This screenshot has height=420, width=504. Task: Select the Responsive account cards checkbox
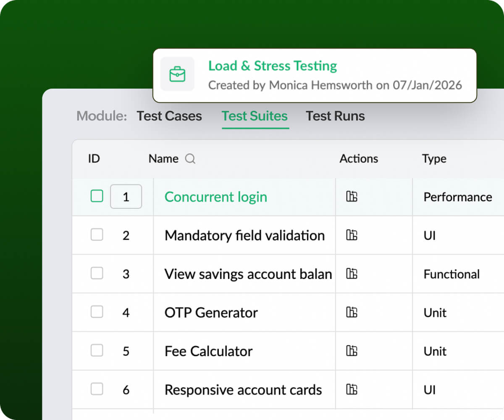click(97, 389)
